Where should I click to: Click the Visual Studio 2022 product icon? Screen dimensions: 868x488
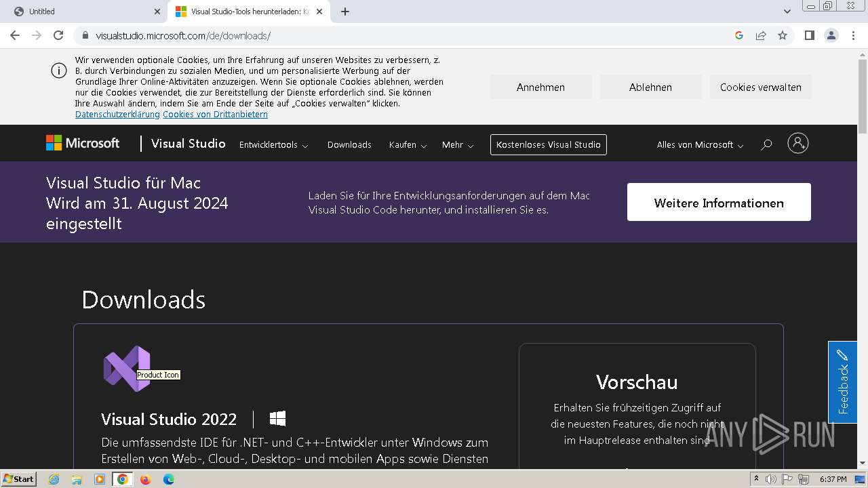(x=127, y=368)
